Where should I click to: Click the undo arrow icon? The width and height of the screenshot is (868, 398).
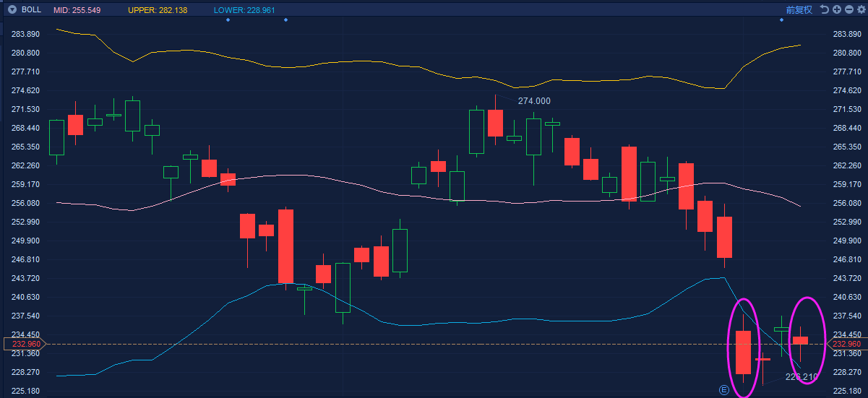pos(824,9)
